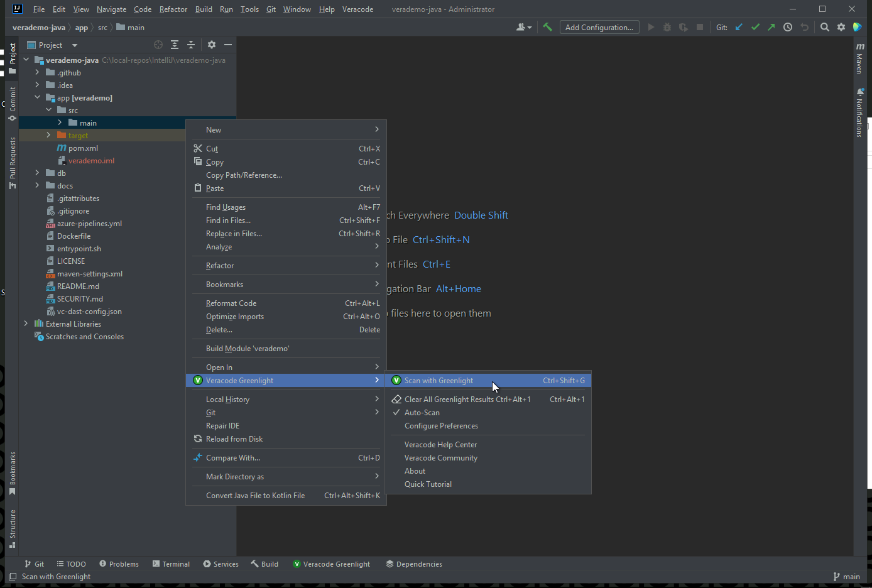This screenshot has height=588, width=872.
Task: Expand the target folder
Action: pos(48,135)
